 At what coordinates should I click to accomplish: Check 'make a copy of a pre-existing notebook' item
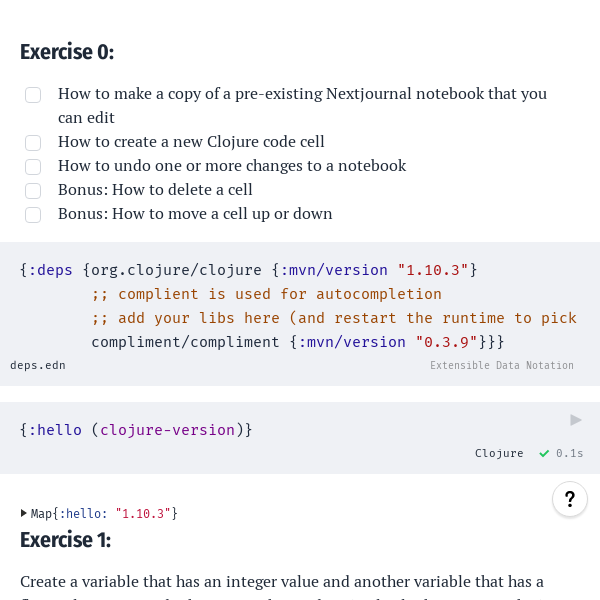(33, 95)
